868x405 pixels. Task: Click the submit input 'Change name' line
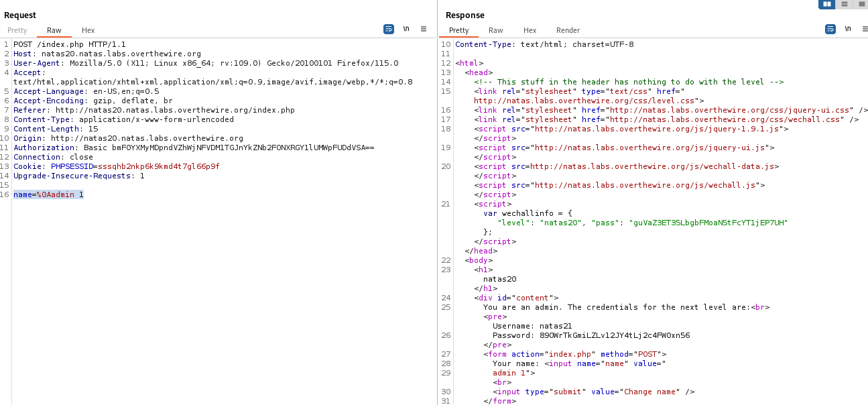(x=593, y=392)
